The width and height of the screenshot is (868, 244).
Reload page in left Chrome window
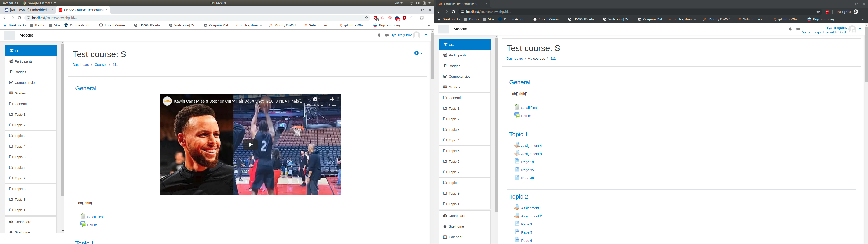coord(19,18)
